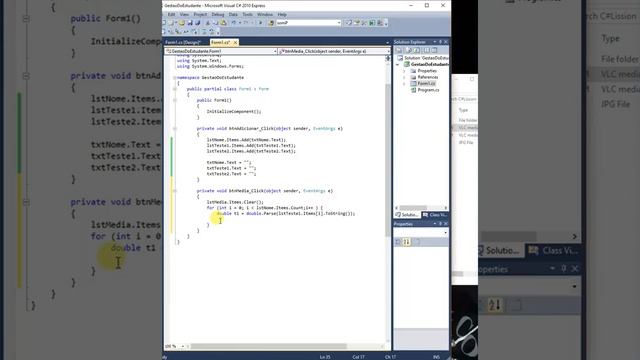The image size is (640, 360).
Task: Click the Undo toolbar icon
Action: (x=234, y=23)
